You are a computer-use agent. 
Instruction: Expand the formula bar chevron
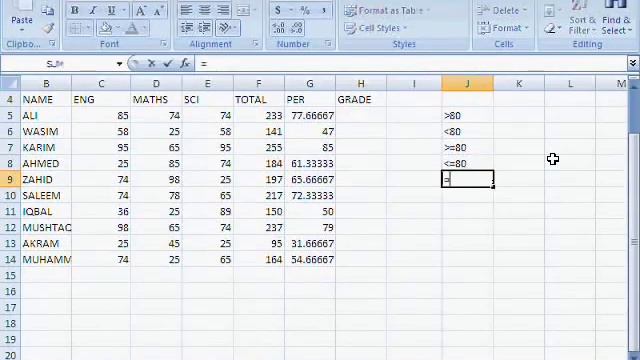tap(633, 63)
